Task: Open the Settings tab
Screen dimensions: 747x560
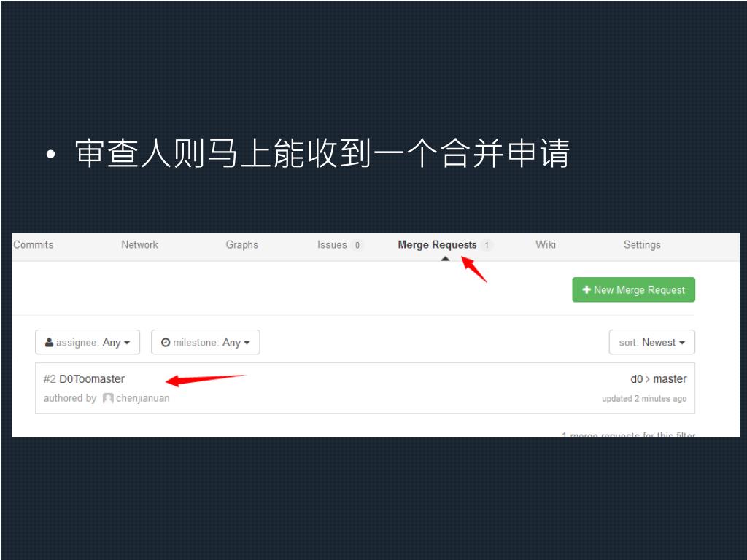Action: click(x=642, y=245)
